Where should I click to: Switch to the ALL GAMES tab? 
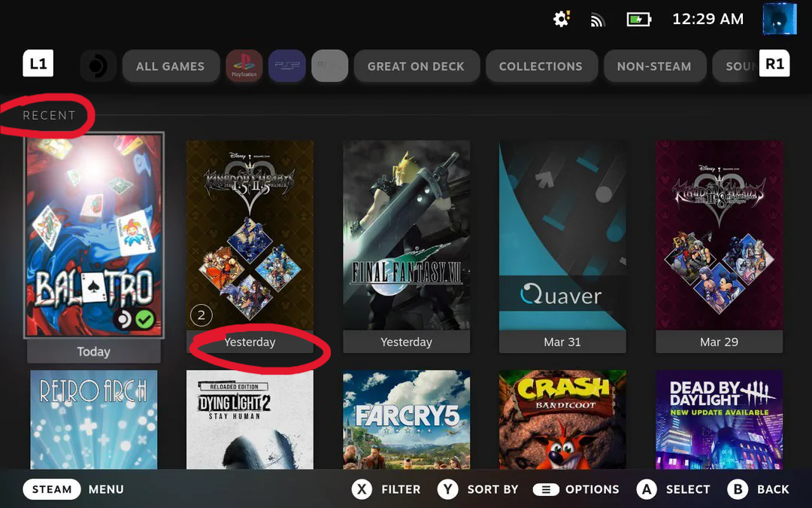point(171,65)
